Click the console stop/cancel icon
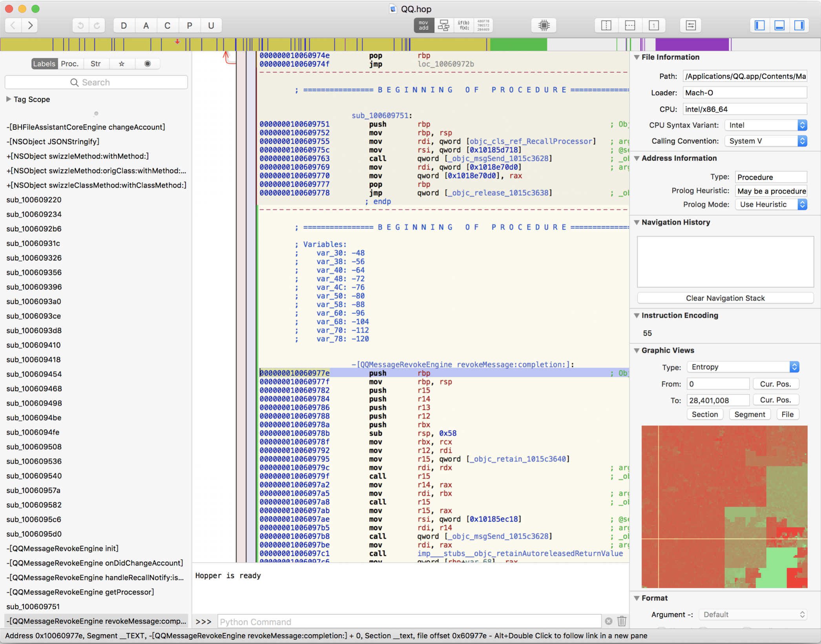The width and height of the screenshot is (821, 644). 608,622
